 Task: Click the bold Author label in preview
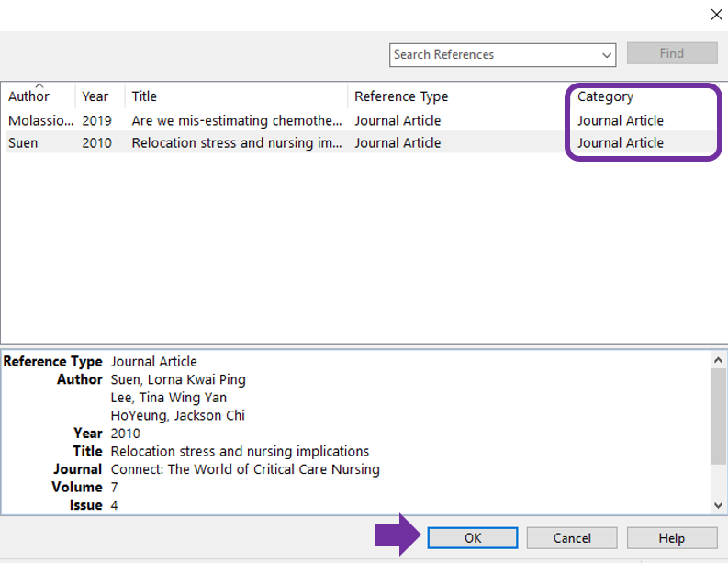pos(79,379)
